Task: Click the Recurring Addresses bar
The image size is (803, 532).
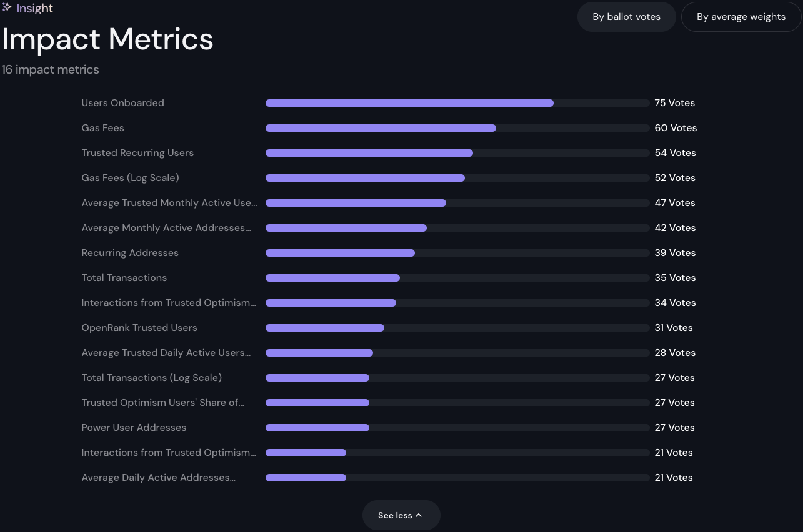Action: point(457,253)
